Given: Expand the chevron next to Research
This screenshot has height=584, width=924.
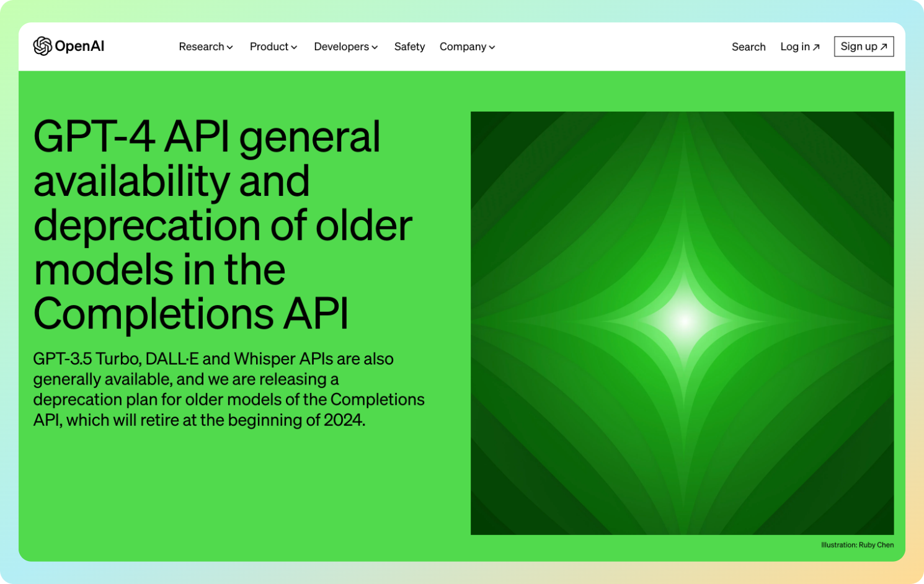Looking at the screenshot, I should 230,47.
